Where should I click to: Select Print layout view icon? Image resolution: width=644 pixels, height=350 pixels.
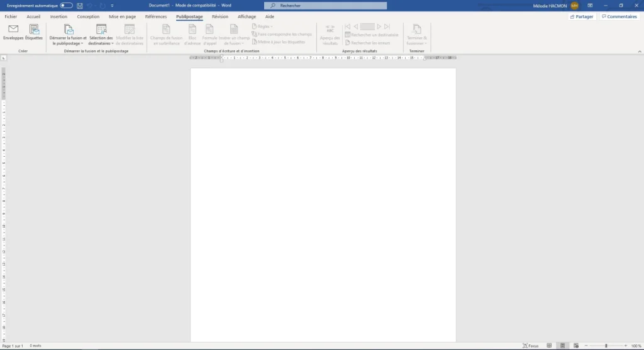[562, 346]
